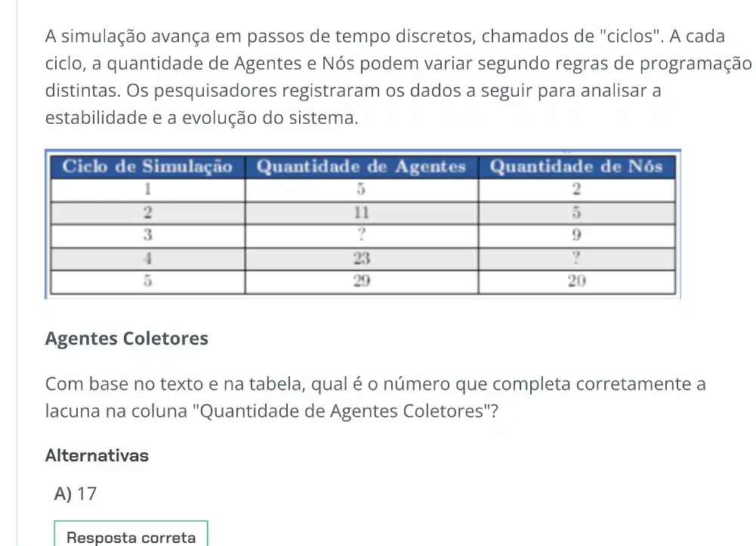The height and width of the screenshot is (546, 756).
Task: Open the simulation data table image
Action: point(363,224)
